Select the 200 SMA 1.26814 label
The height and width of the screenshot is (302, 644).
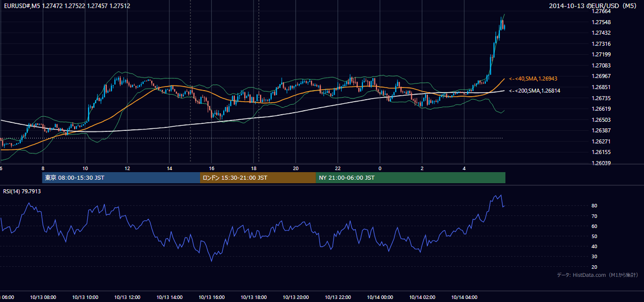pos(534,91)
